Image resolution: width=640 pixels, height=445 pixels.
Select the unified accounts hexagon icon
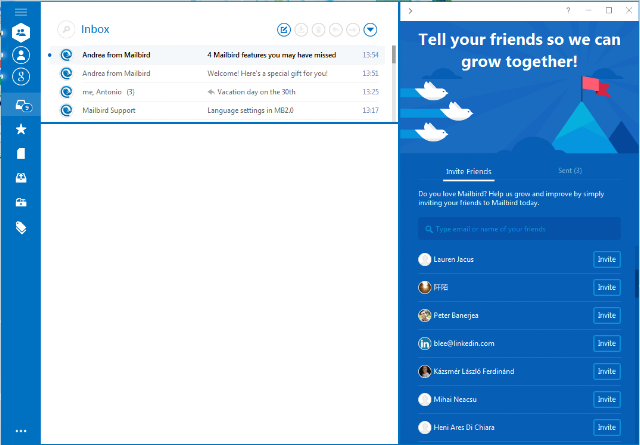(x=21, y=33)
